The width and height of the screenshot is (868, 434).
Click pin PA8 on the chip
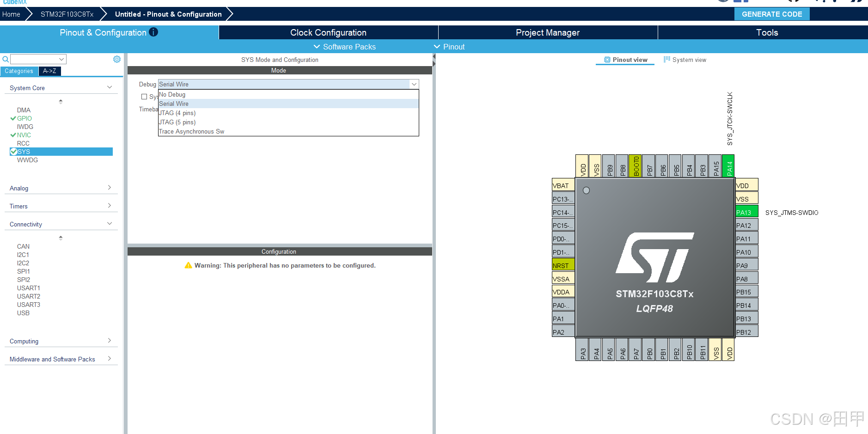[747, 278]
